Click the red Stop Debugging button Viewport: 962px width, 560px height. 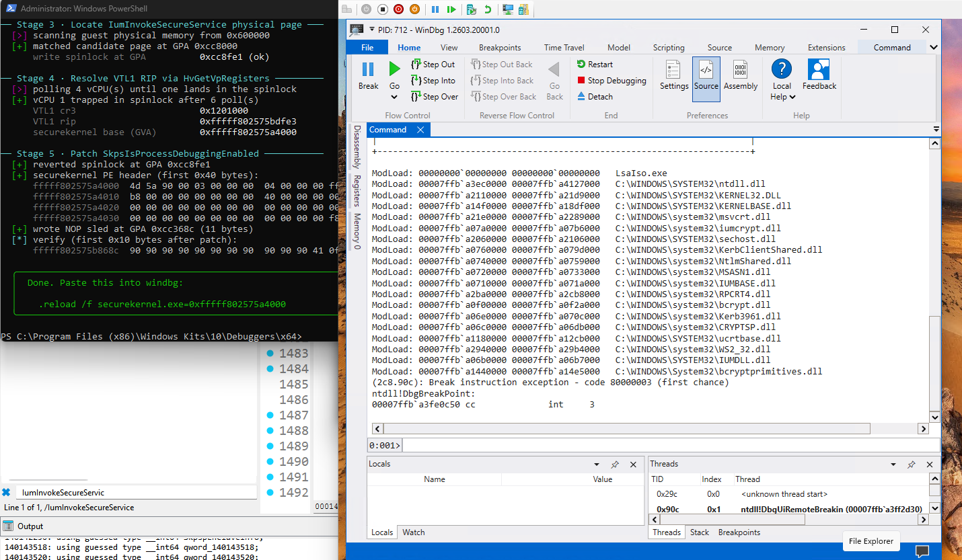coord(611,81)
